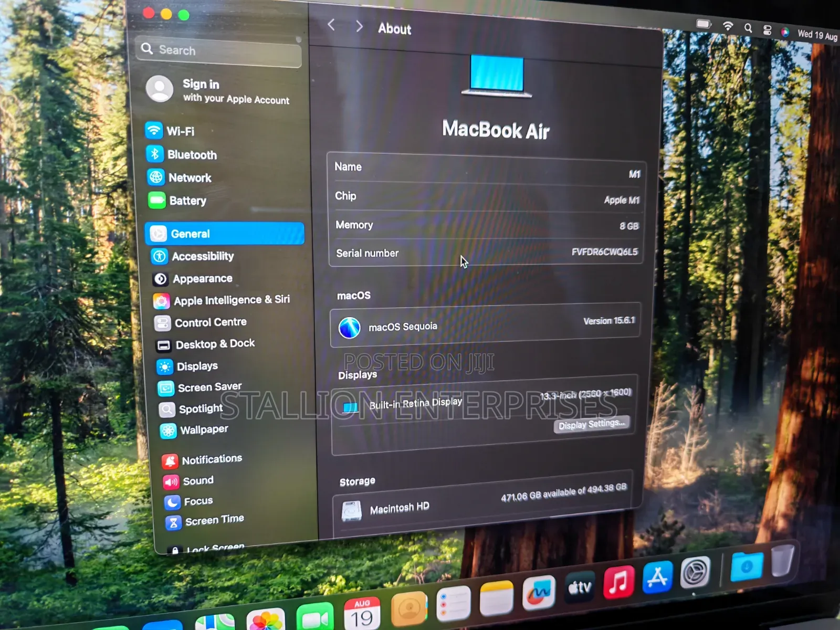
Task: Select Network in the sidebar
Action: [180, 177]
